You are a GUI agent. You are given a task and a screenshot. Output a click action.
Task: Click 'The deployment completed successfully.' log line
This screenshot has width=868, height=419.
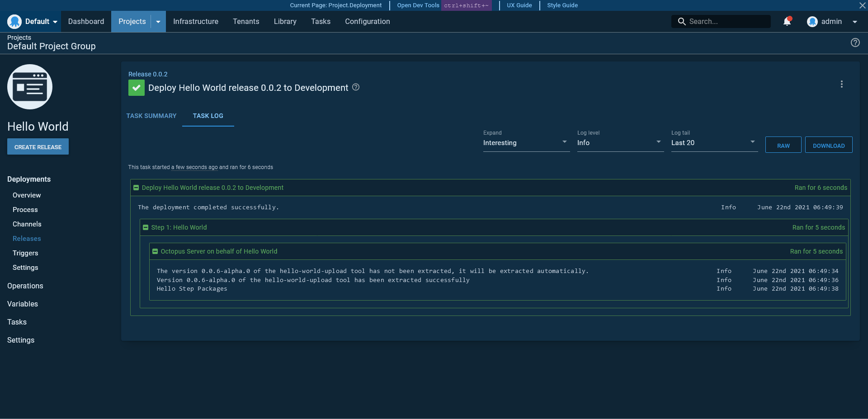pyautogui.click(x=208, y=207)
